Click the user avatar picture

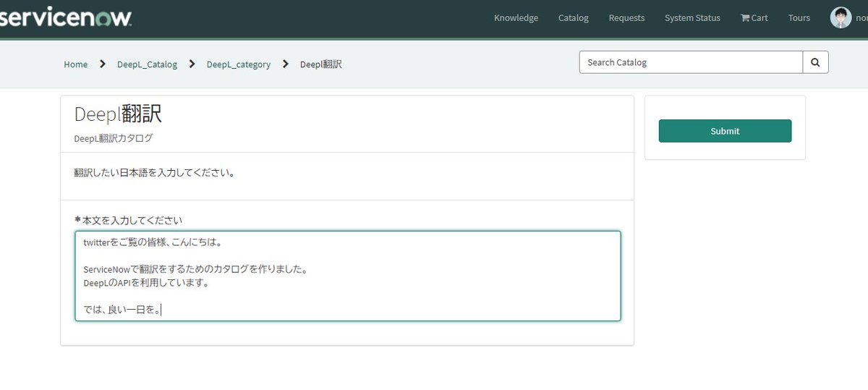pyautogui.click(x=841, y=17)
